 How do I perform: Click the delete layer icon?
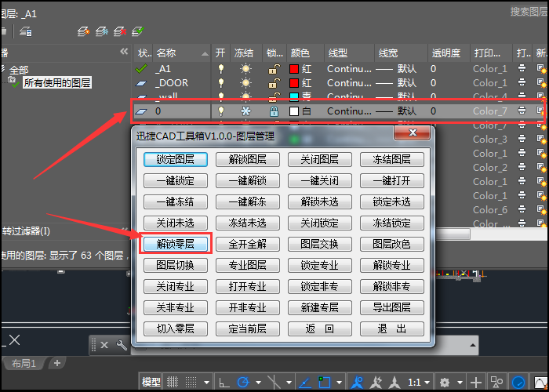120,32
